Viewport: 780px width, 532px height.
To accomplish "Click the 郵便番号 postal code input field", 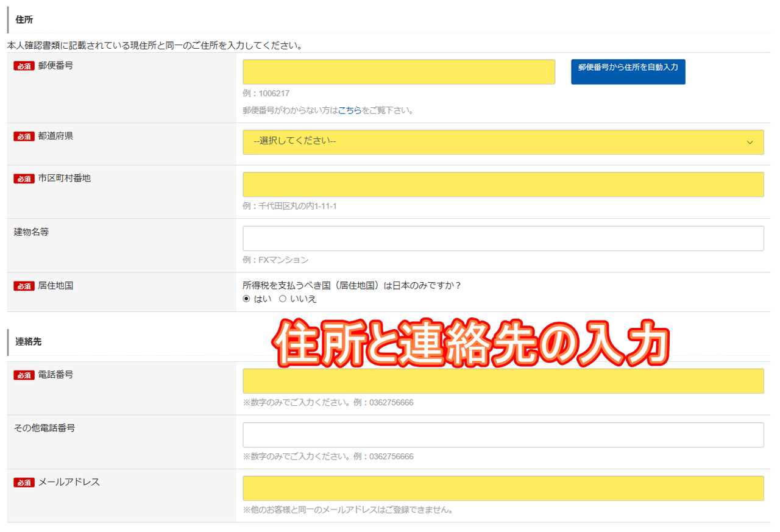I will pos(399,72).
